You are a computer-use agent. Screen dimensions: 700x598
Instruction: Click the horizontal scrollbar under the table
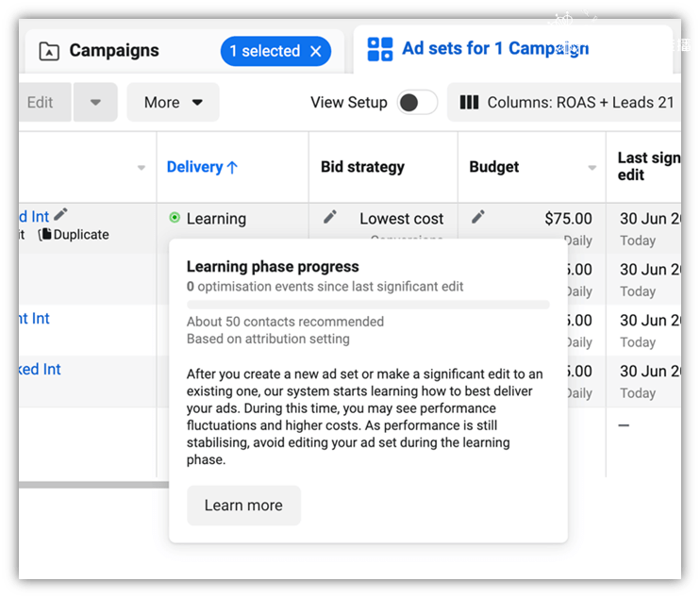coord(93,485)
